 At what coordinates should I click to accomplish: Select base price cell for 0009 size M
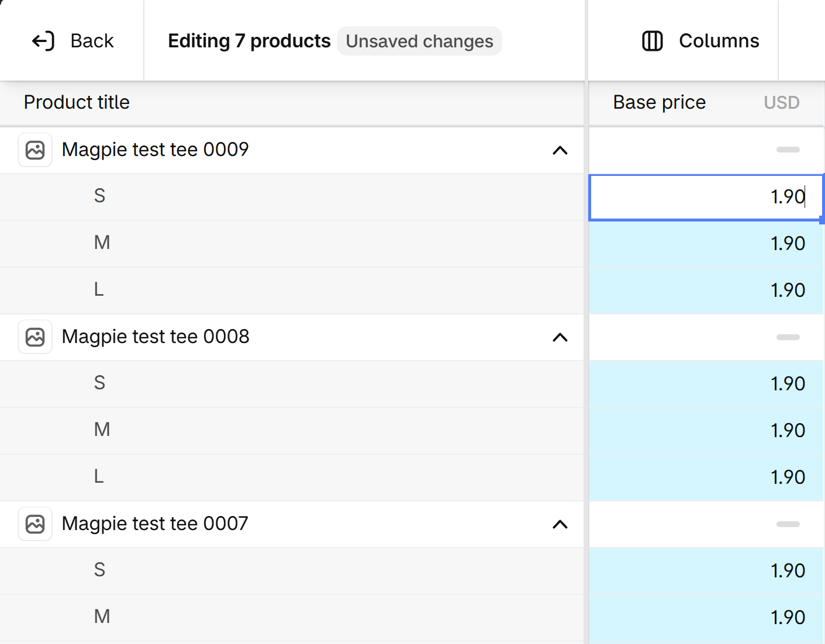(x=706, y=244)
